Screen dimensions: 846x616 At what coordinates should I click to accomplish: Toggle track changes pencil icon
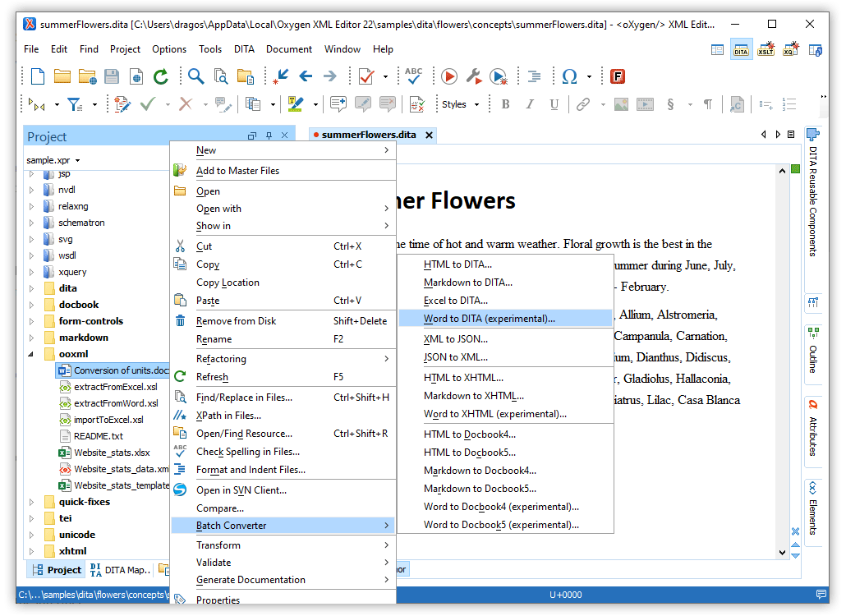point(122,104)
